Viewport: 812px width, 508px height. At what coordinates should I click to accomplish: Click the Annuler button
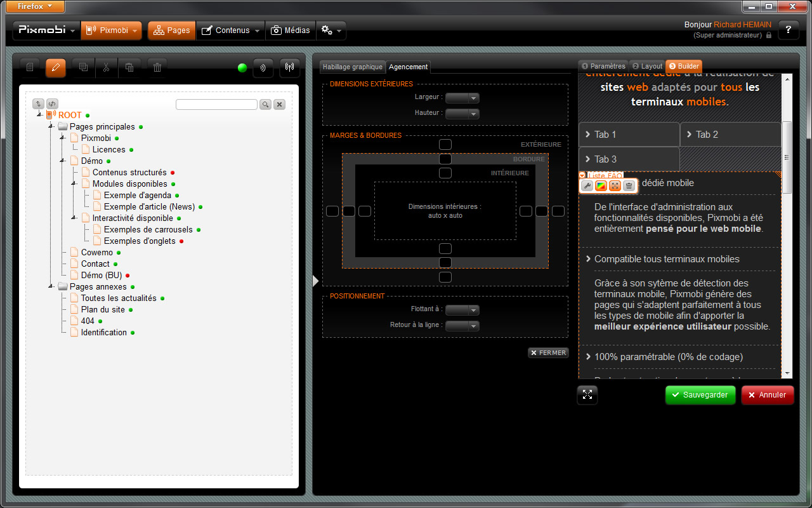pyautogui.click(x=768, y=395)
